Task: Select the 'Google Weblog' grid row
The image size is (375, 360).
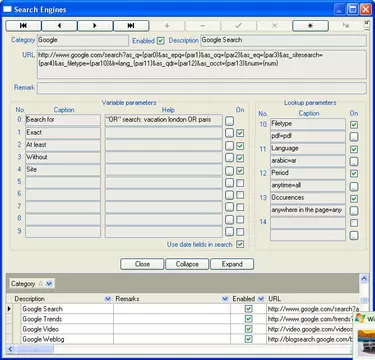Action: [183, 339]
